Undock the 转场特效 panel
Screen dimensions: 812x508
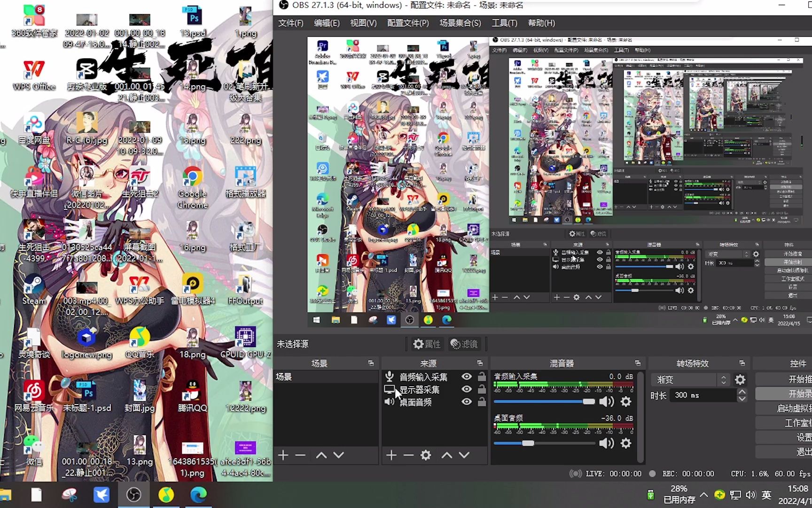pos(742,363)
